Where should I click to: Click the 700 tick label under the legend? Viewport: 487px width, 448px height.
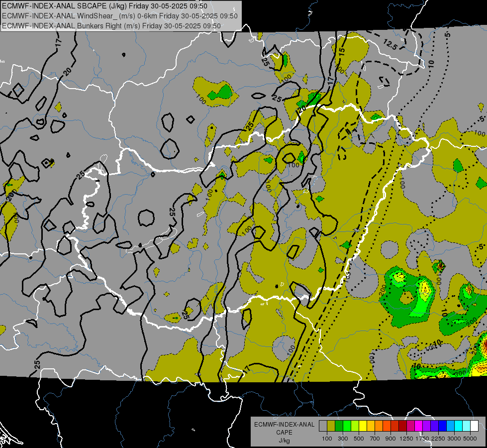pyautogui.click(x=375, y=439)
